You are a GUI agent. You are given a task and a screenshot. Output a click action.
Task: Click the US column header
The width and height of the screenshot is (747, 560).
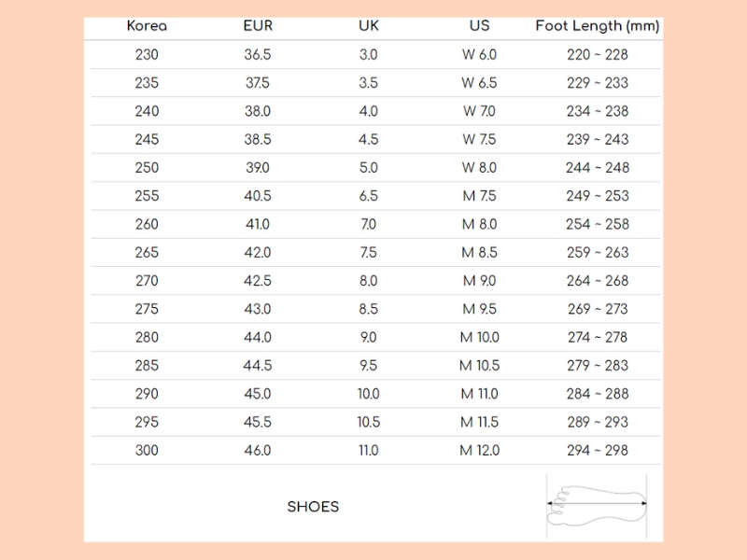click(479, 26)
